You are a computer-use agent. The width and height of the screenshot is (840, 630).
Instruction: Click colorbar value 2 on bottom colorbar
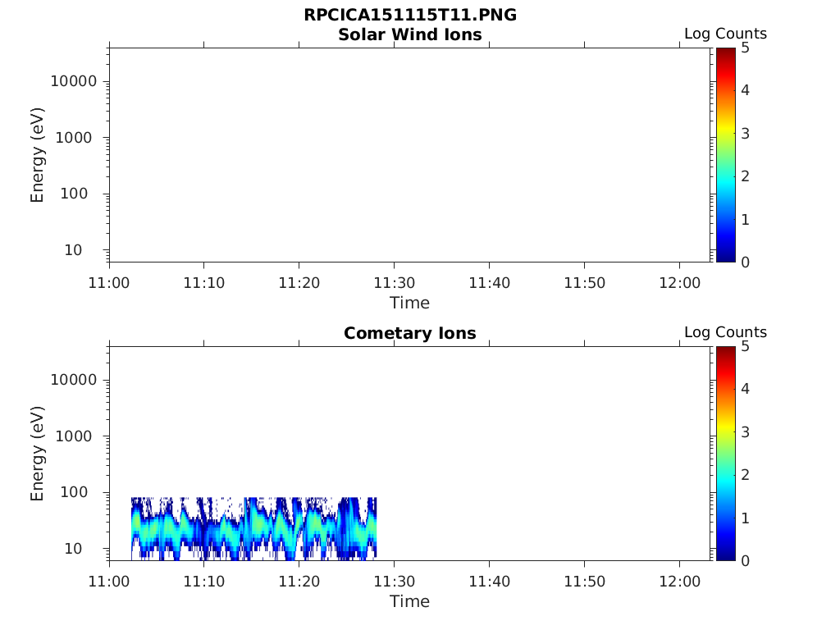pyautogui.click(x=745, y=475)
